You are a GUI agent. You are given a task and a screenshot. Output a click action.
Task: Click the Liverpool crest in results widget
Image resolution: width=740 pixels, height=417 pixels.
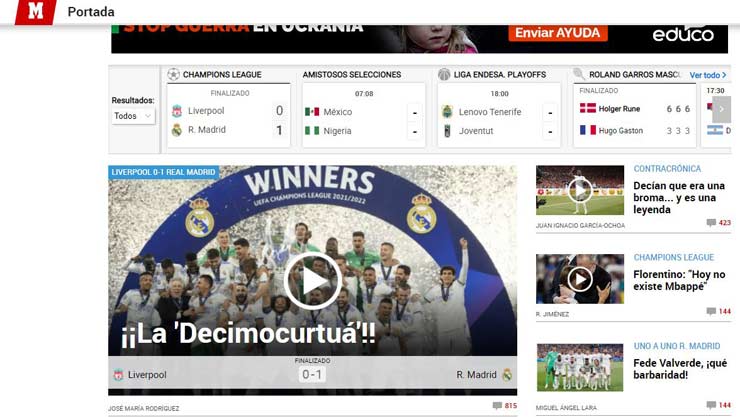pos(177,111)
